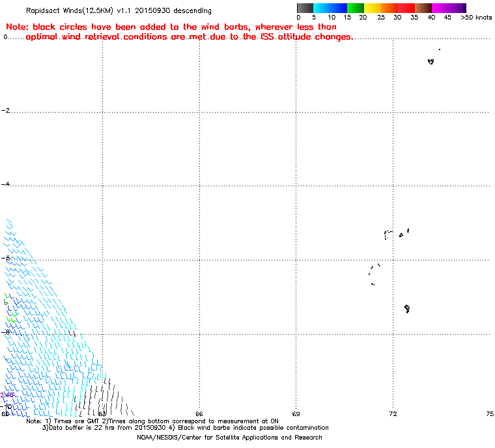Click the gray 0-5 knots color segment
This screenshot has width=495, height=448.
click(305, 8)
